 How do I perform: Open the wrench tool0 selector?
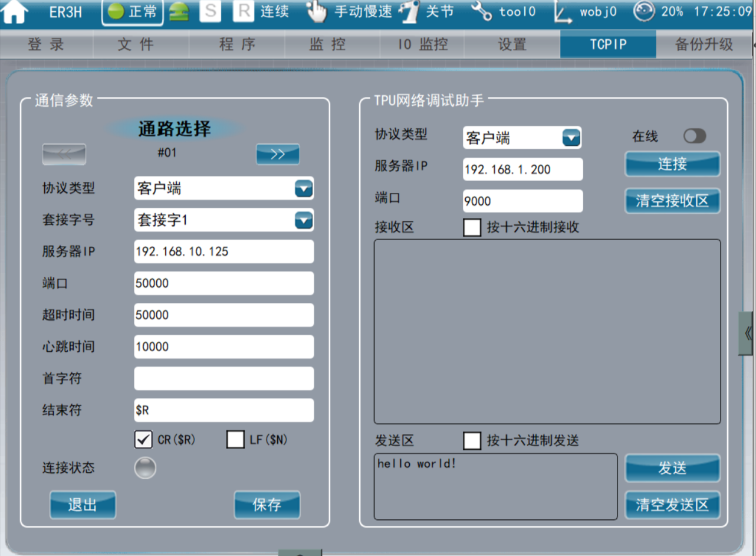click(481, 12)
